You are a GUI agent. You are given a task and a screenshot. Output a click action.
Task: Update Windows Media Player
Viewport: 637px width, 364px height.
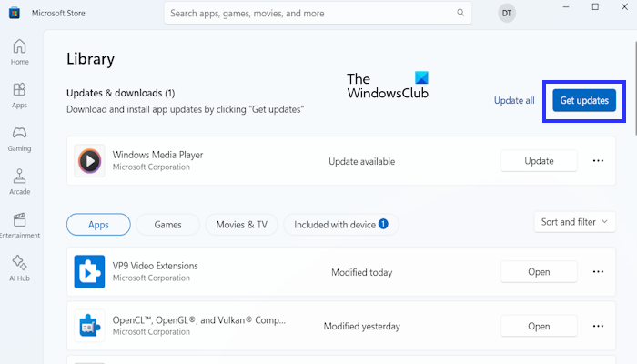pos(539,161)
